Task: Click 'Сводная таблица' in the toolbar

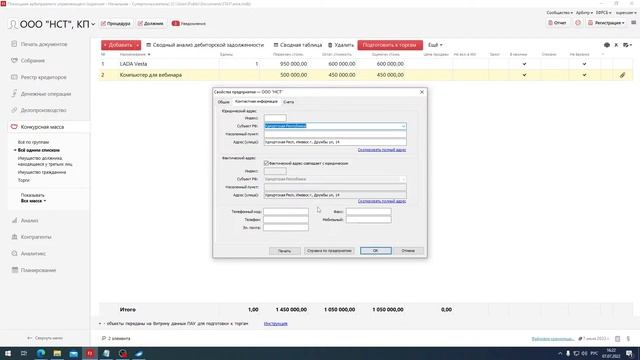Action: (298, 45)
